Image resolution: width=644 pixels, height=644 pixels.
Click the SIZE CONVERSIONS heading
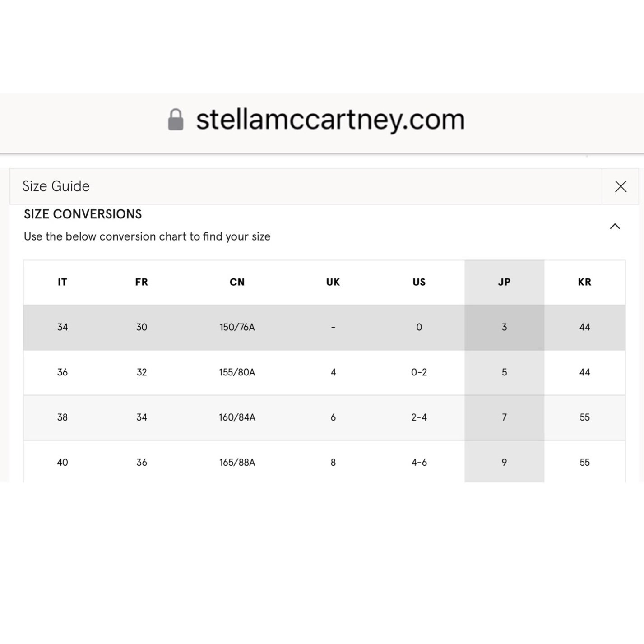83,214
